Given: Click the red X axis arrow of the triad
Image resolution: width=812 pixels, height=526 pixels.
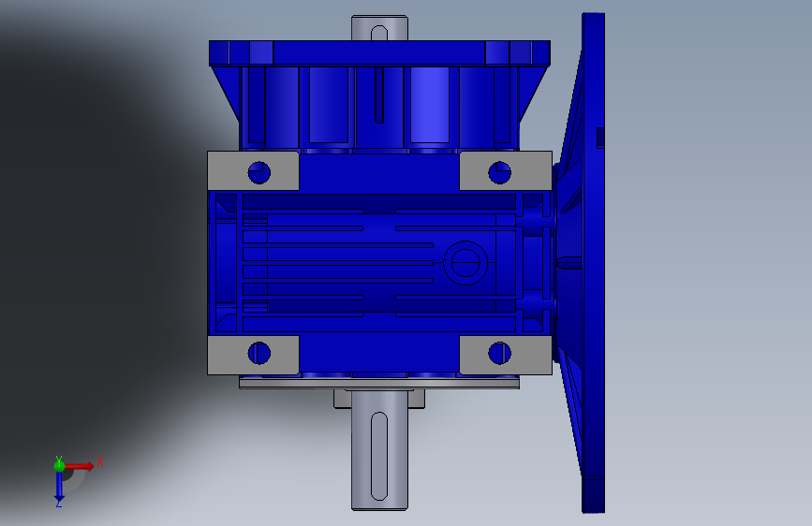Looking at the screenshot, I should click(80, 466).
